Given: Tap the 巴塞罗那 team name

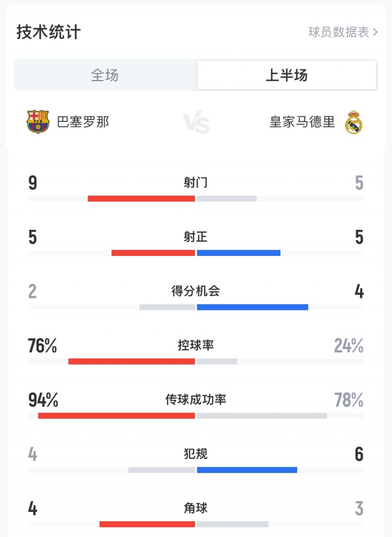Looking at the screenshot, I should point(83,122).
